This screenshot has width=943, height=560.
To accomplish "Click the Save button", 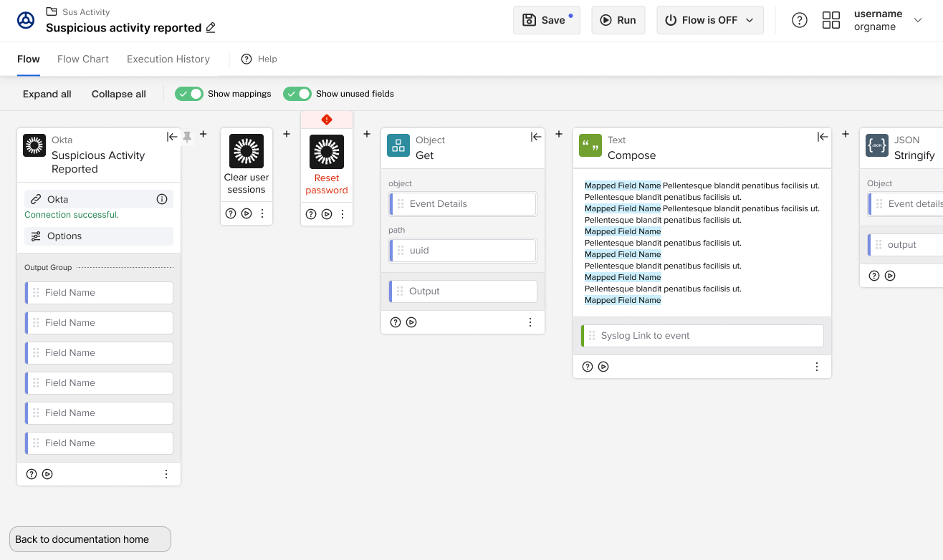I will click(547, 20).
